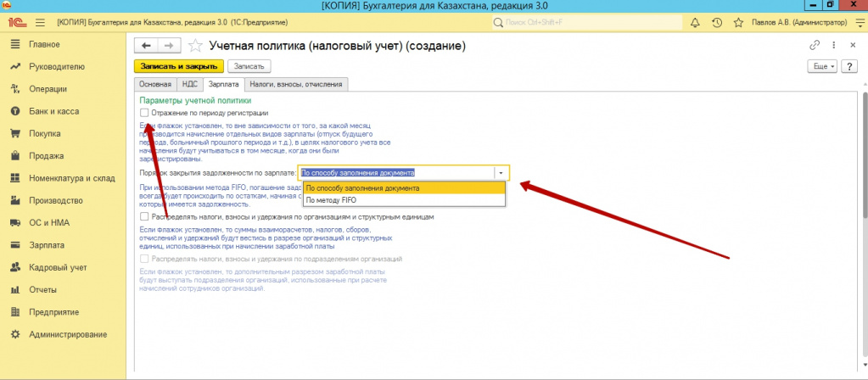Click the notifications bell icon

tap(695, 23)
